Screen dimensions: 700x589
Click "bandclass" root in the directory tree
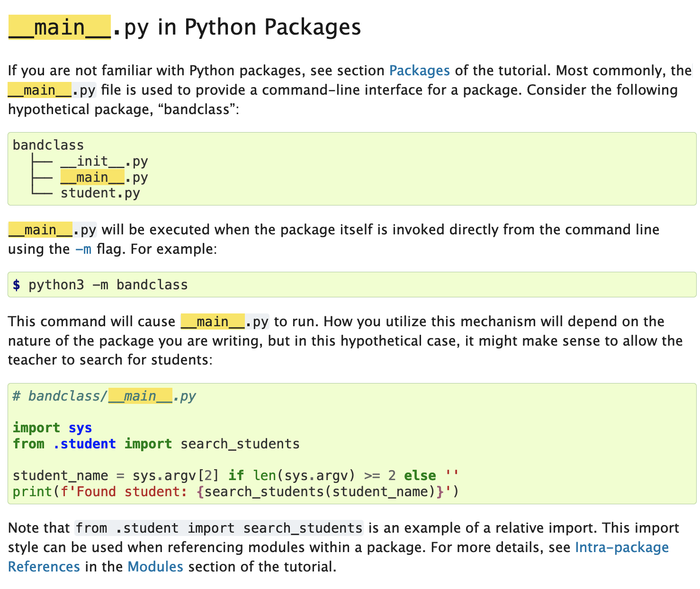click(x=48, y=145)
